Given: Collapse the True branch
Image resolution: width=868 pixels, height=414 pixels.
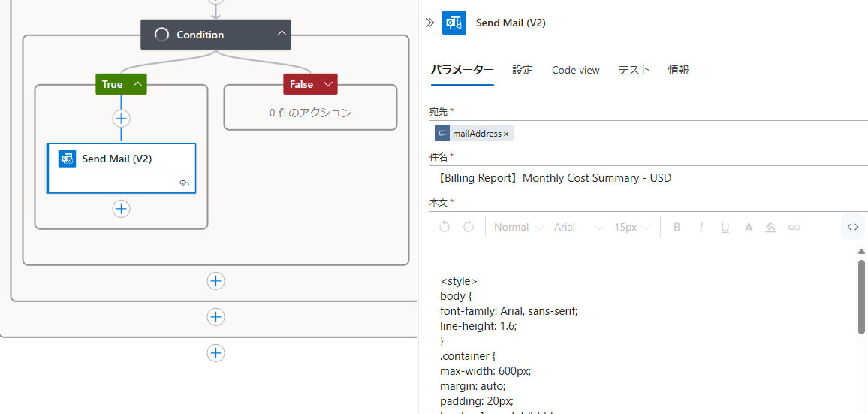Looking at the screenshot, I should pos(138,84).
